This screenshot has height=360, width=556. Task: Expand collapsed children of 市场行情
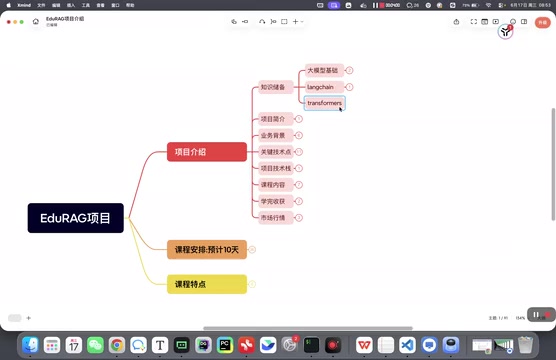click(299, 218)
